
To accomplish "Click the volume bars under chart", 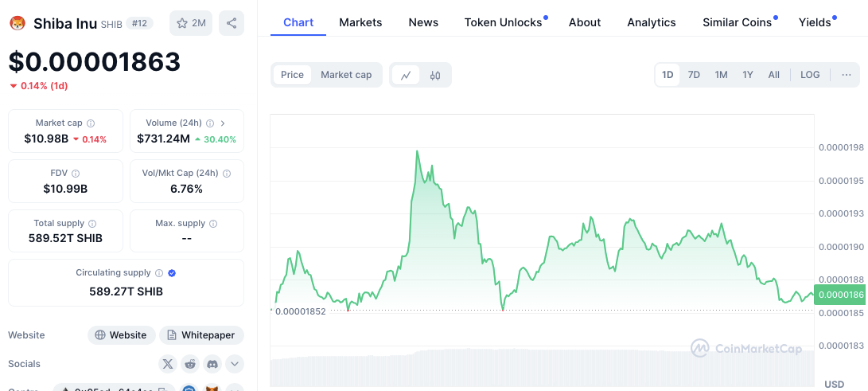I will [542, 367].
